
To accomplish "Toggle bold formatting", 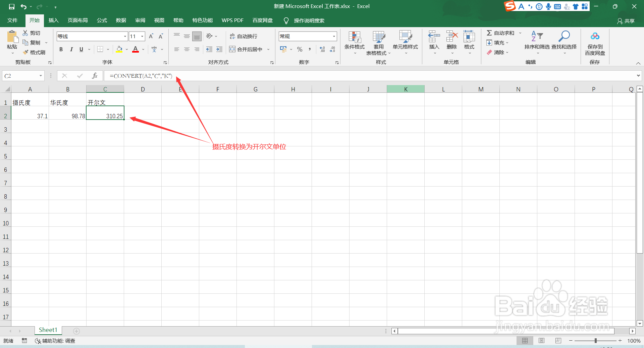I will pyautogui.click(x=61, y=49).
